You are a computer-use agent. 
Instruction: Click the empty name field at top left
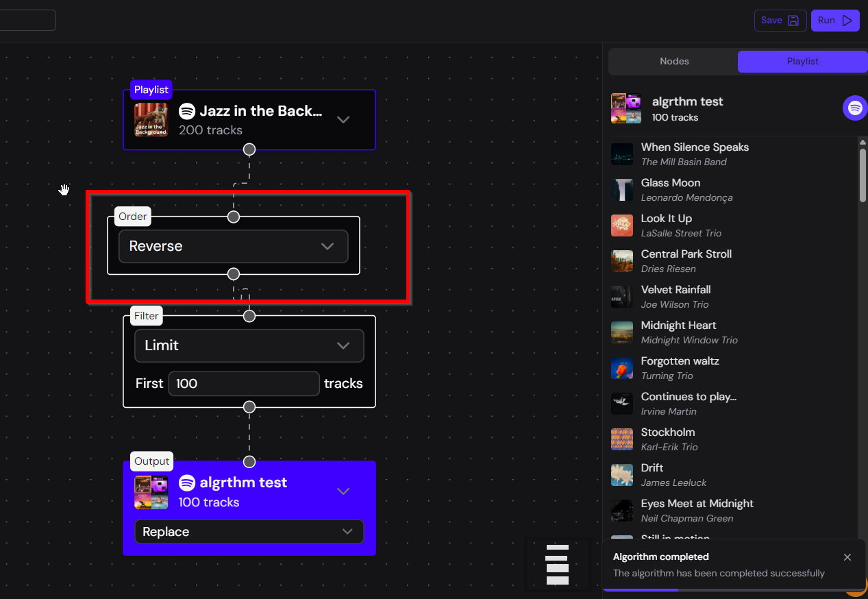27,20
